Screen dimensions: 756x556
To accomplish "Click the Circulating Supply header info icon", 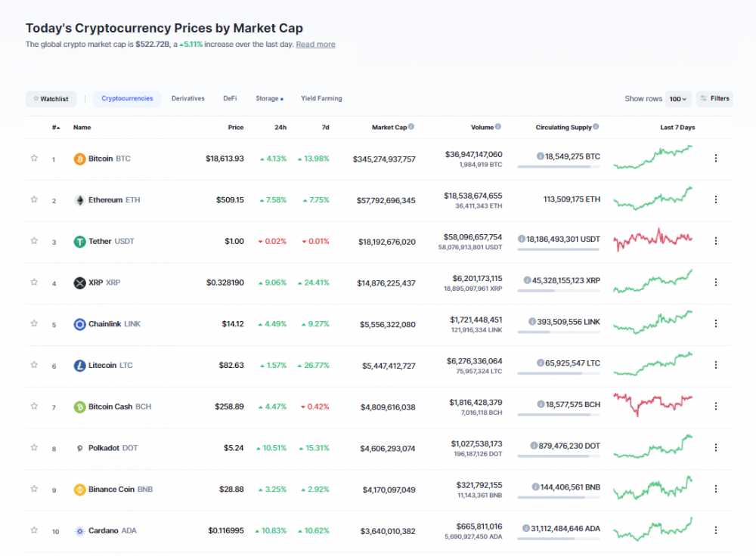I will coord(596,127).
